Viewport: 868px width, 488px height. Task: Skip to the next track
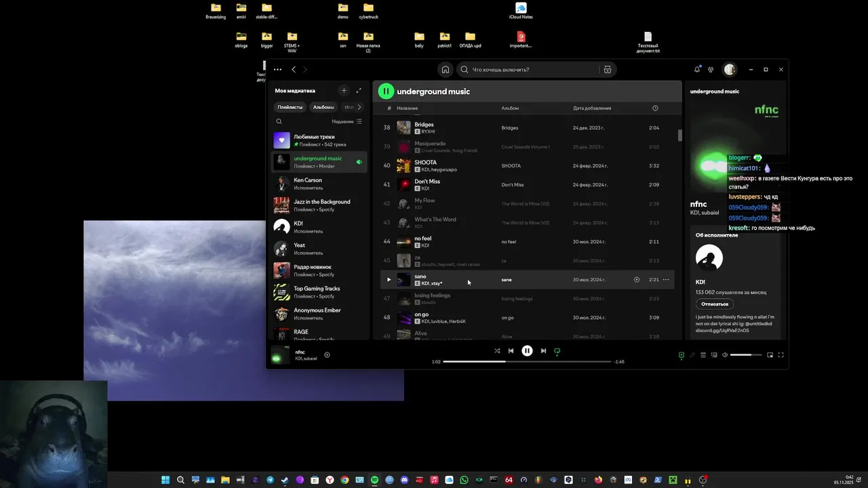click(x=543, y=351)
